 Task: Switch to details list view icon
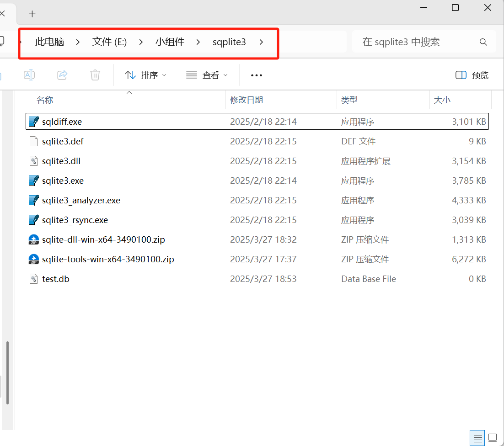tap(477, 438)
